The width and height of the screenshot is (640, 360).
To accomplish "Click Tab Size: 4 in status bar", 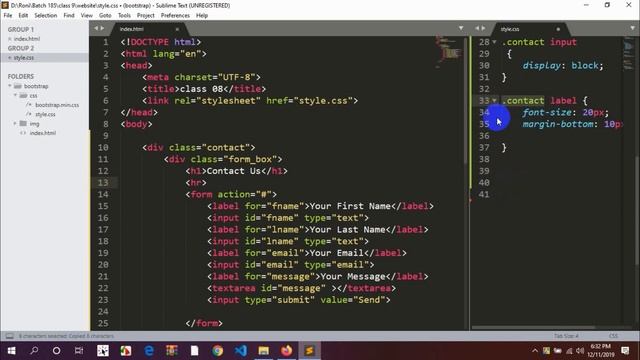I will 566,336.
